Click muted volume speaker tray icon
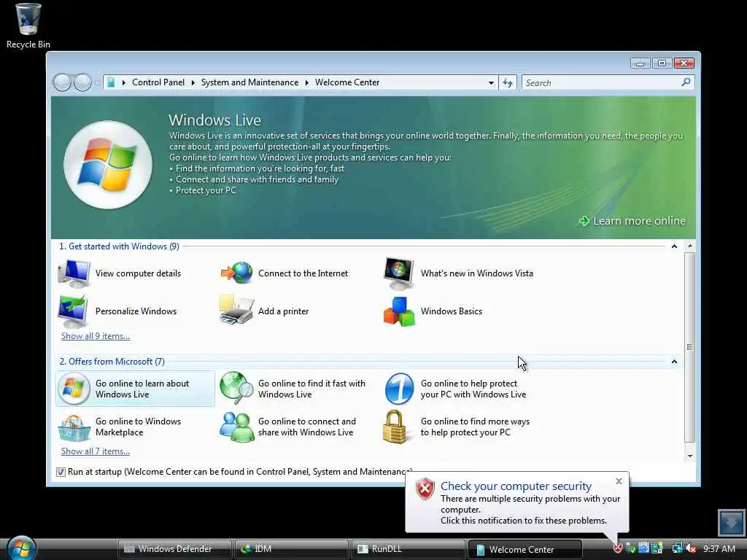Viewport: 747px width, 560px height. pos(691,548)
